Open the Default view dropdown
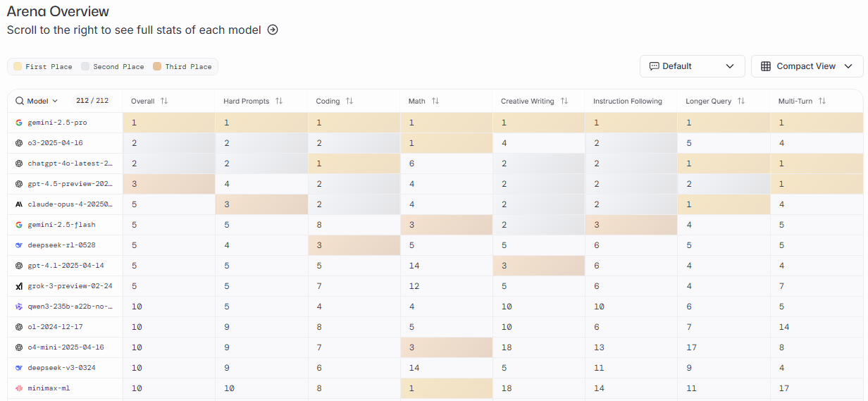This screenshot has height=401, width=868. (692, 66)
